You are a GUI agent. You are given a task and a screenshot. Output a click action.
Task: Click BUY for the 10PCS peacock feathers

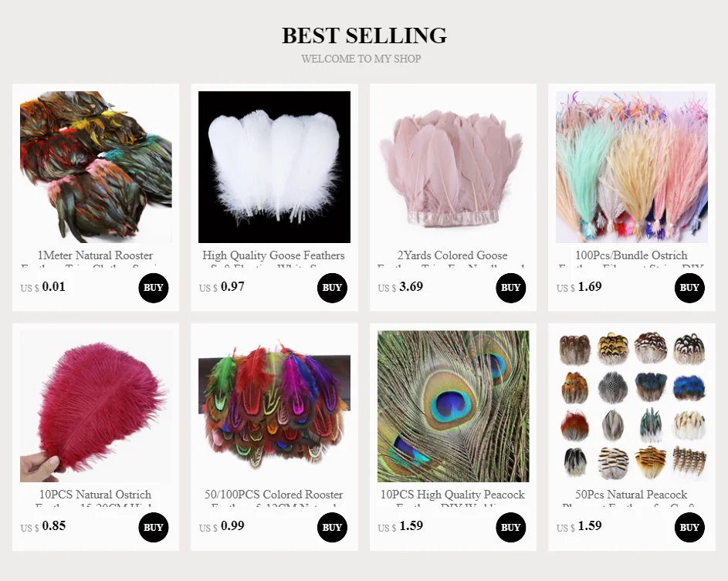coord(511,527)
